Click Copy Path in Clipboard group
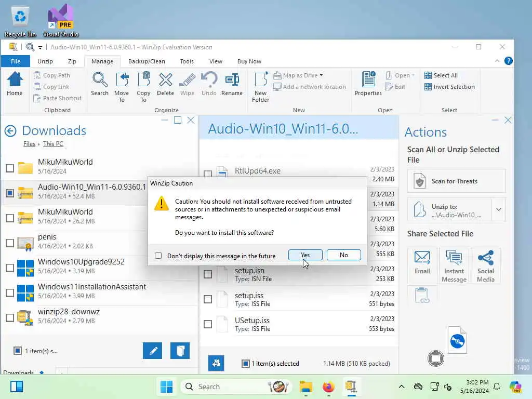The height and width of the screenshot is (399, 532). coord(52,75)
